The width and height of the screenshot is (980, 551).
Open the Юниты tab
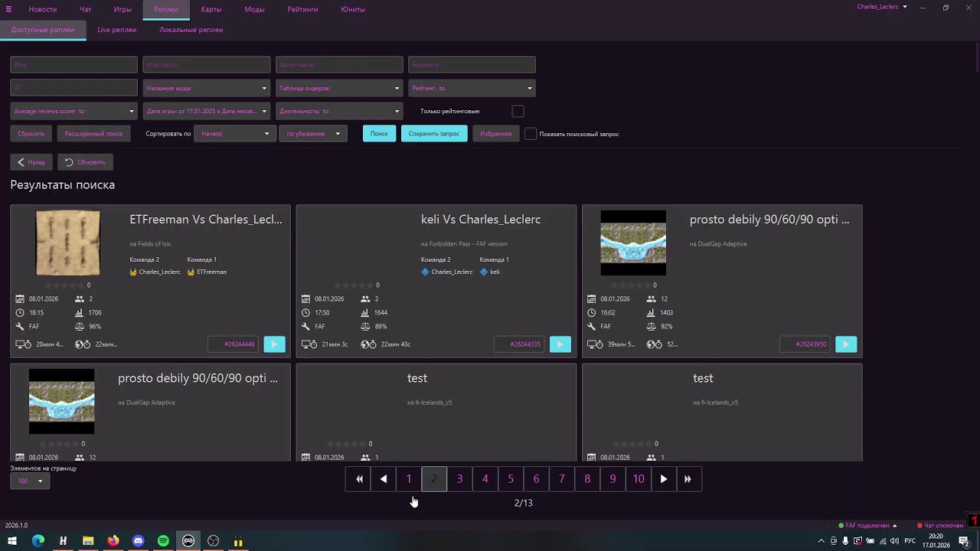point(353,9)
